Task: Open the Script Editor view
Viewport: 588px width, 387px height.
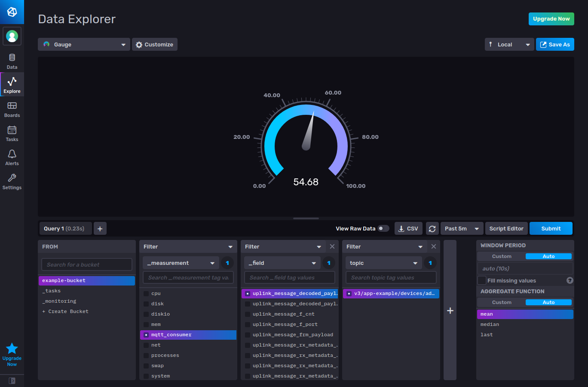Action: pyautogui.click(x=506, y=228)
